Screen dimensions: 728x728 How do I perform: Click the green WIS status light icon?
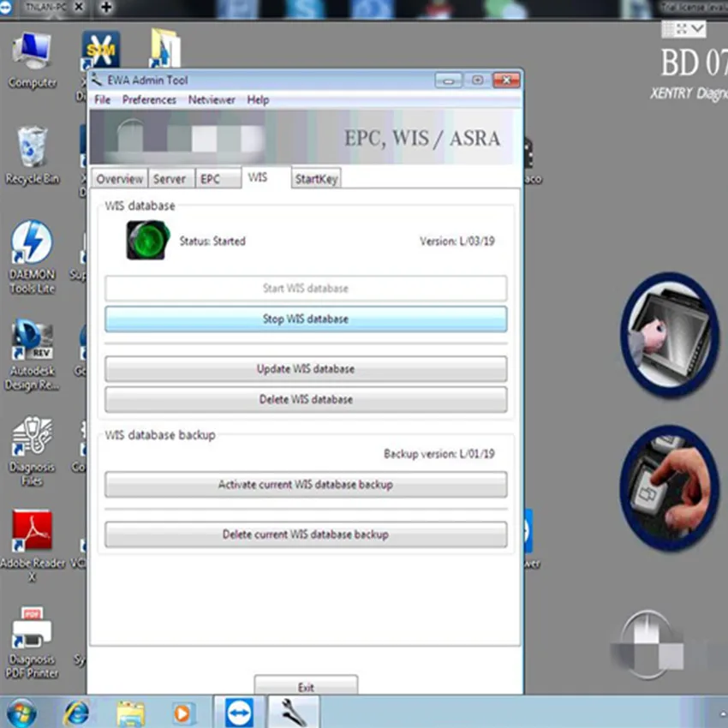pos(147,240)
